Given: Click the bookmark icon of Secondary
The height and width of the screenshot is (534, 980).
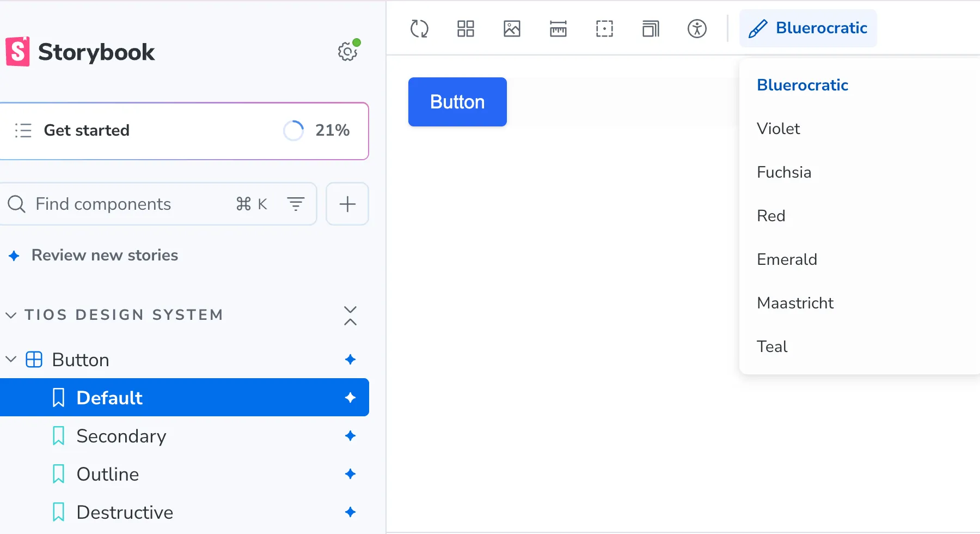Looking at the screenshot, I should [58, 436].
